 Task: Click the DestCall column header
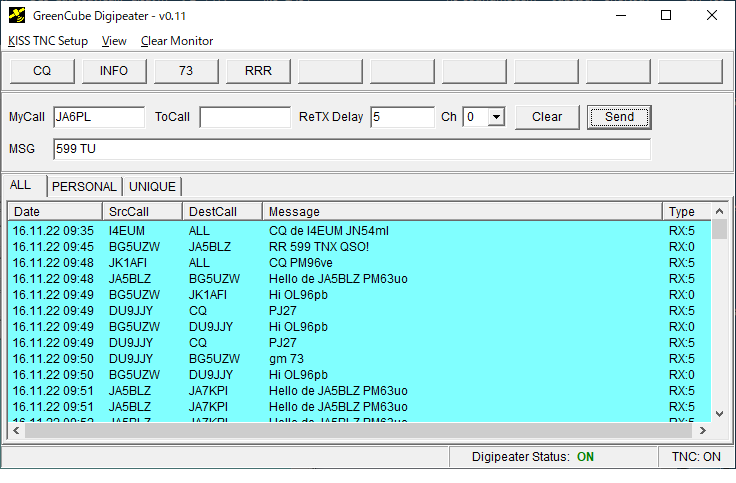pyautogui.click(x=222, y=212)
